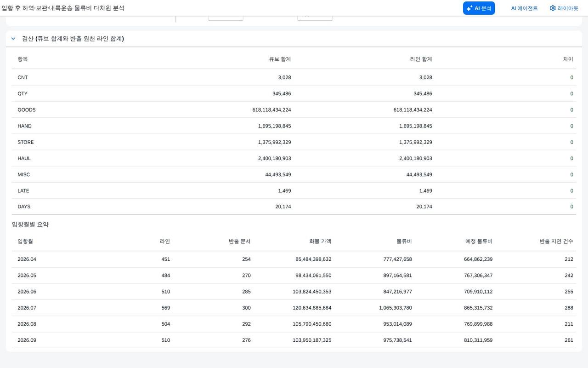Screen dimensions: 588x368
Task: Click the 예정 물류비 column header
Action: click(x=479, y=241)
